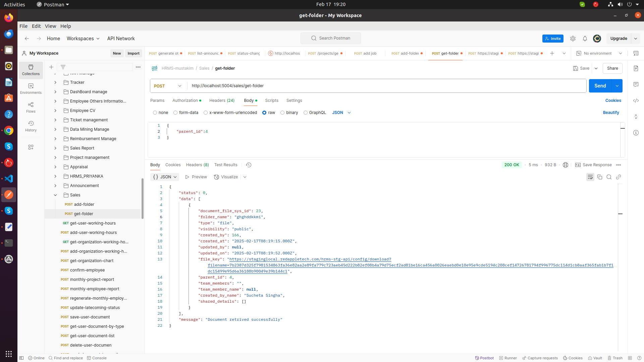Go back with the navigation arrow
Screen dimensions: 644x362
coord(27,39)
